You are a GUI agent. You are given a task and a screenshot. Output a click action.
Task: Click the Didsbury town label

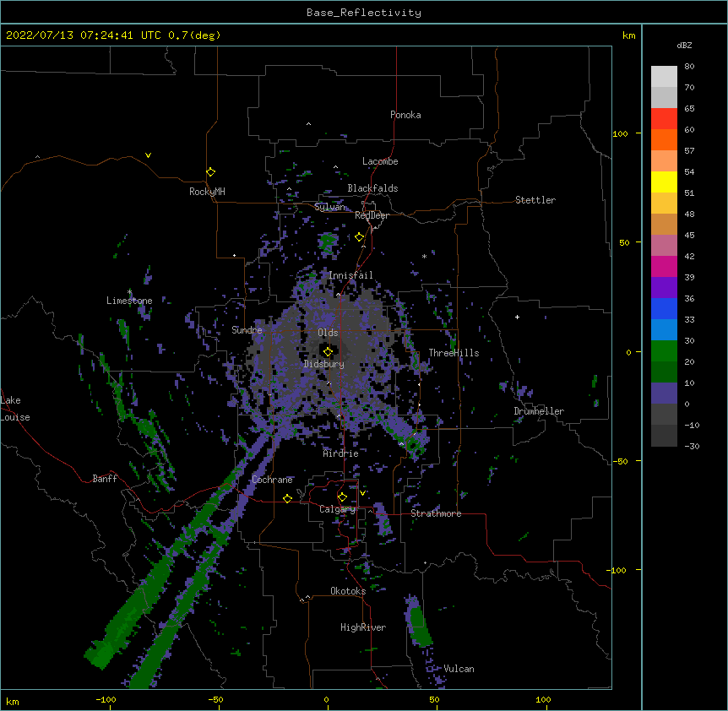[x=324, y=364]
